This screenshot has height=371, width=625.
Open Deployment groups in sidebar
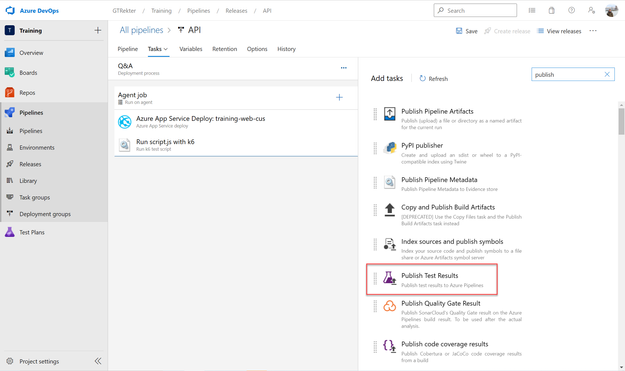coord(45,214)
